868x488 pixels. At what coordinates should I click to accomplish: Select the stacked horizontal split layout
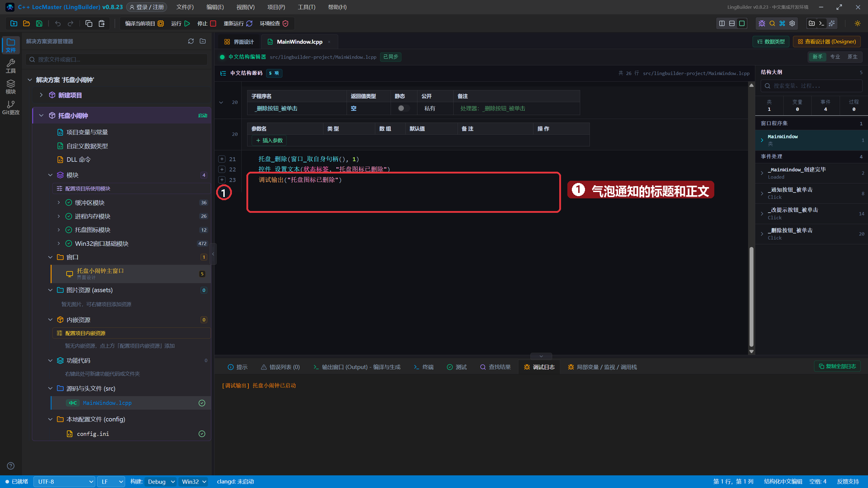click(732, 23)
